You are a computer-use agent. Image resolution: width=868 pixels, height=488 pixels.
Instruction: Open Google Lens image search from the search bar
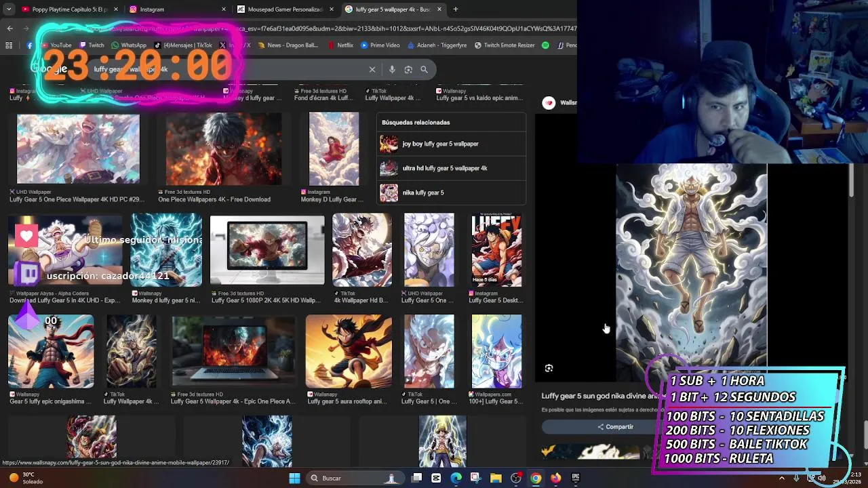point(408,69)
